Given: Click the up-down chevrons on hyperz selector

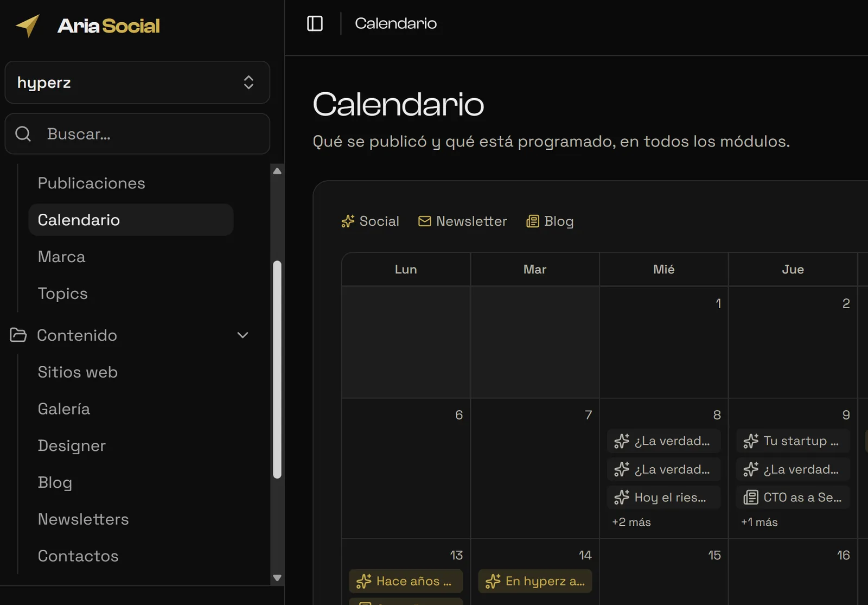Looking at the screenshot, I should [x=248, y=82].
